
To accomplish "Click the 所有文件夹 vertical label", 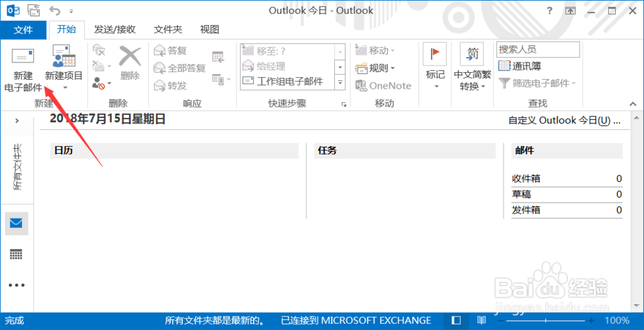I will (17, 167).
